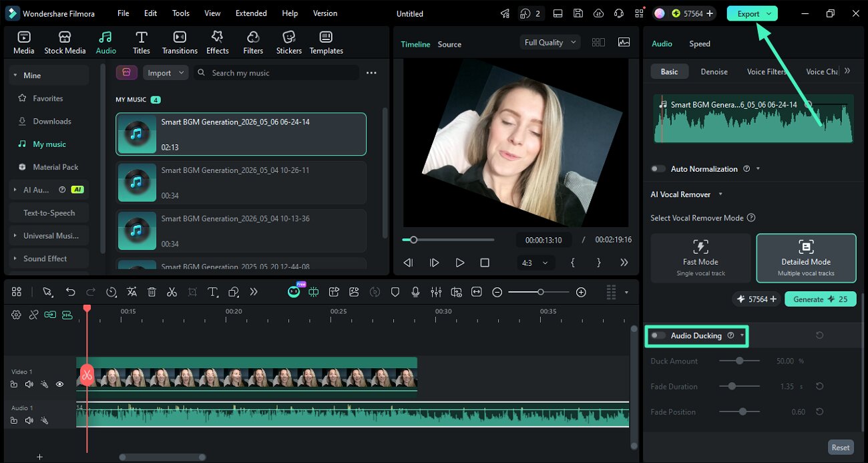Step to previous frame in preview
The height and width of the screenshot is (463, 868).
coord(409,263)
